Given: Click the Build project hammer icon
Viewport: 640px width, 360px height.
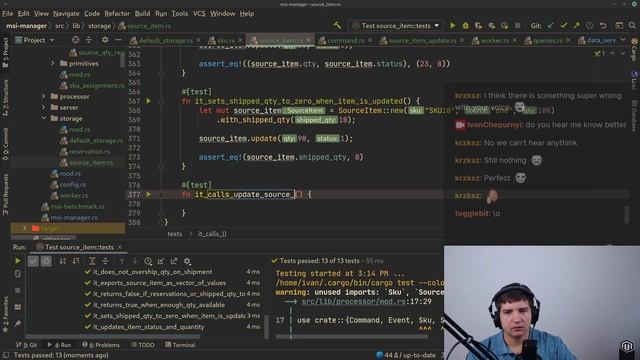Looking at the screenshot, I should coord(337,25).
